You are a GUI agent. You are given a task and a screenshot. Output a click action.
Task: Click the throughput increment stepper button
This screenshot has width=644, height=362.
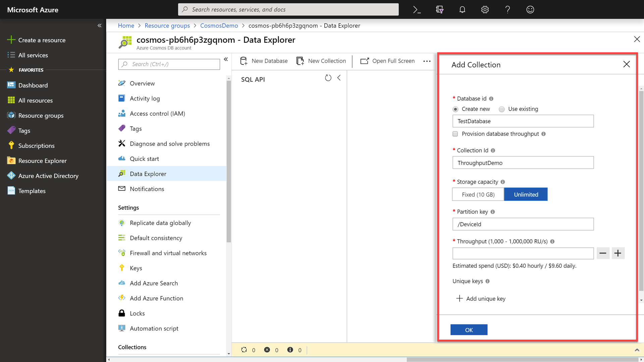click(618, 253)
